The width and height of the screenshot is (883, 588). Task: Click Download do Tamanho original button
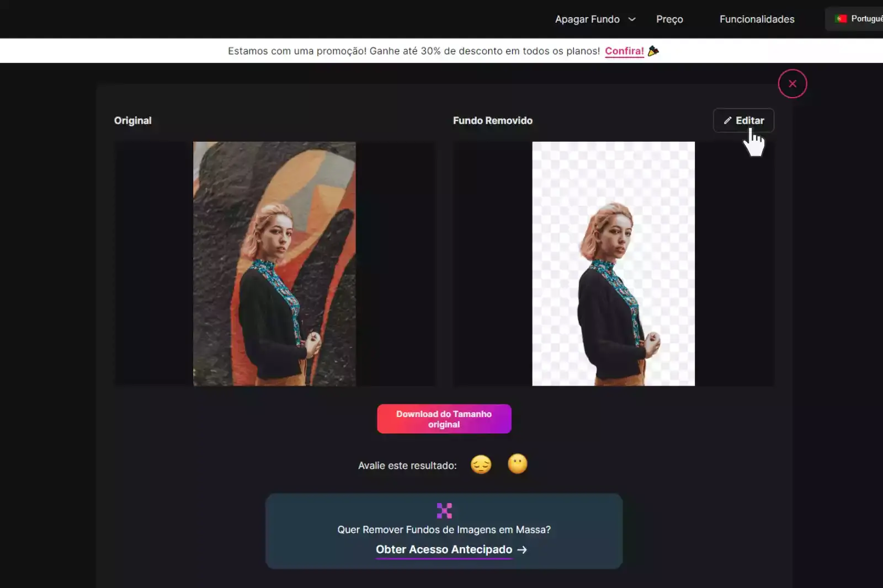pyautogui.click(x=444, y=419)
